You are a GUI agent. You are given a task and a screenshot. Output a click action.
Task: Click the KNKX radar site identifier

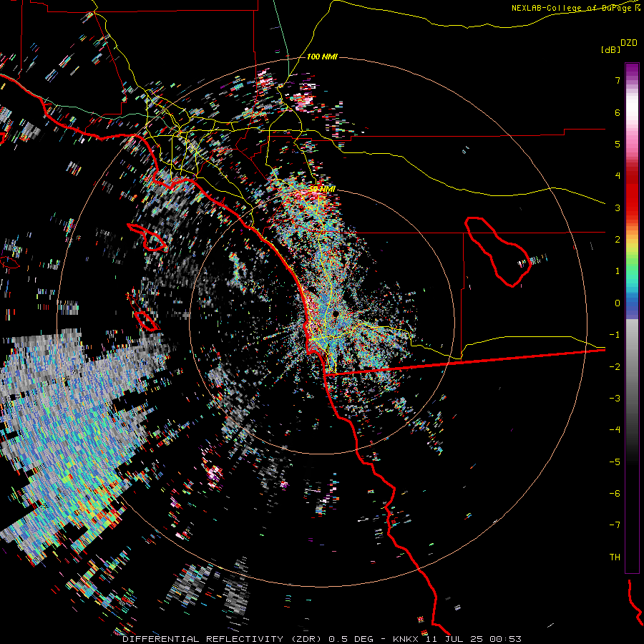pos(407,639)
